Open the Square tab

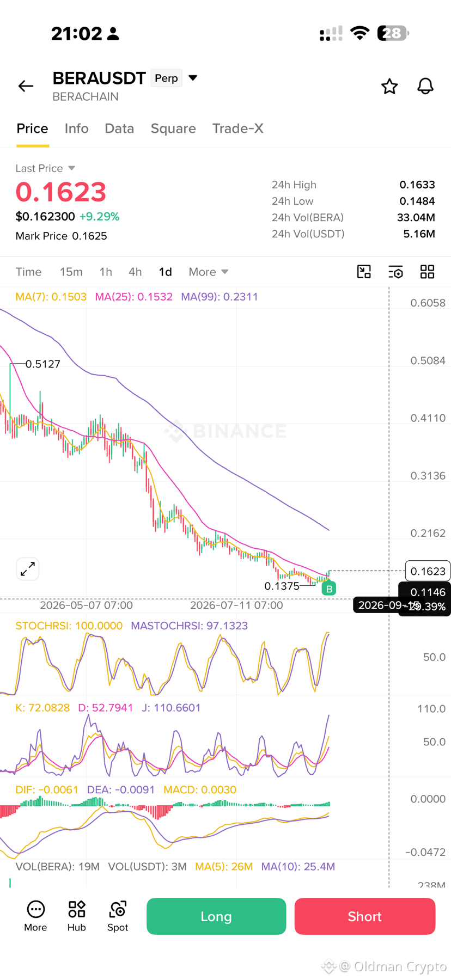tap(173, 128)
